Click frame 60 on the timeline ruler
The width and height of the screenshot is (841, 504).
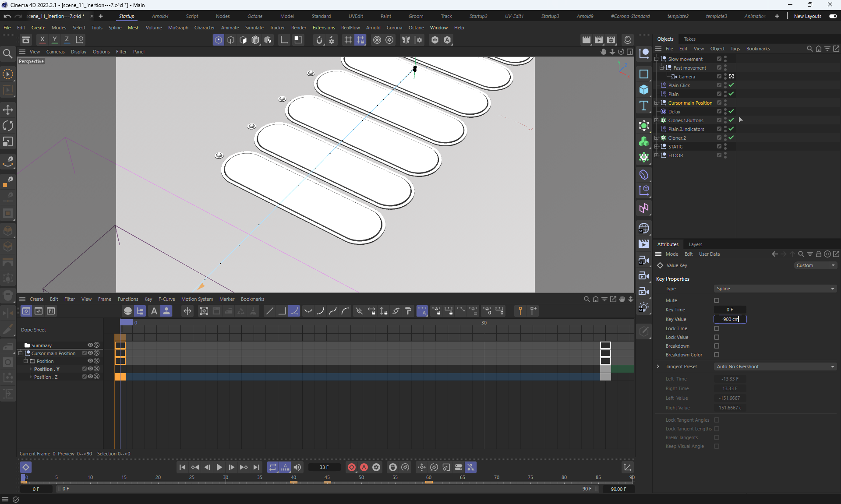pyautogui.click(x=429, y=478)
